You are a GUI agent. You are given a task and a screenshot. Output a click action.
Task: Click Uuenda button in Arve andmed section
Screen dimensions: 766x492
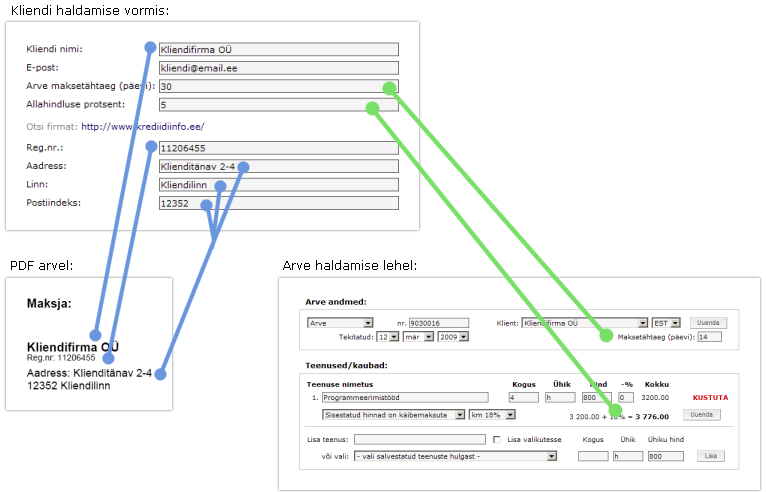coord(708,323)
